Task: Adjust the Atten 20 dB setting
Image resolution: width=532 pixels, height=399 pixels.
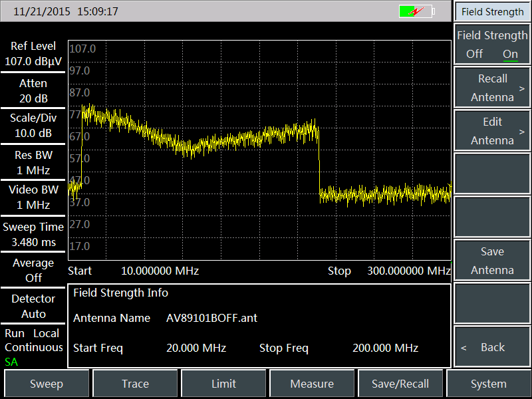Action: click(33, 91)
